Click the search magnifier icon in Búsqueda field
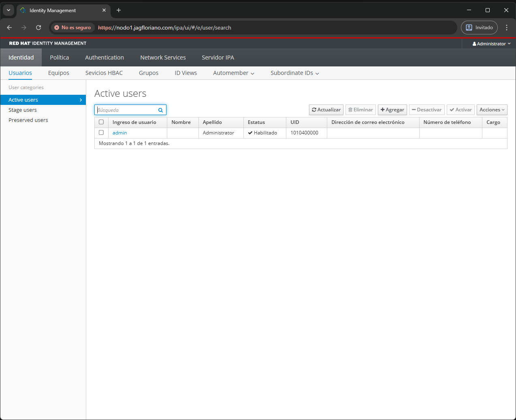This screenshot has height=420, width=516. pyautogui.click(x=160, y=110)
